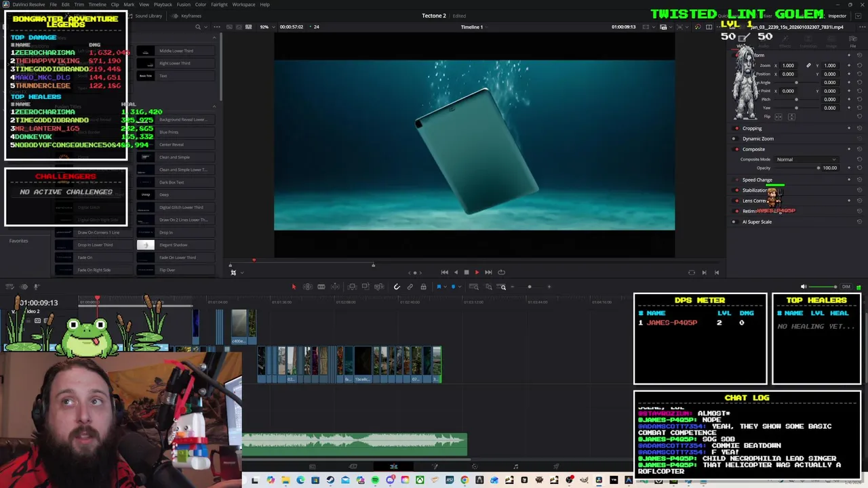The height and width of the screenshot is (488, 868).
Task: Collapse the titles category with the top chevron
Action: [x=214, y=37]
